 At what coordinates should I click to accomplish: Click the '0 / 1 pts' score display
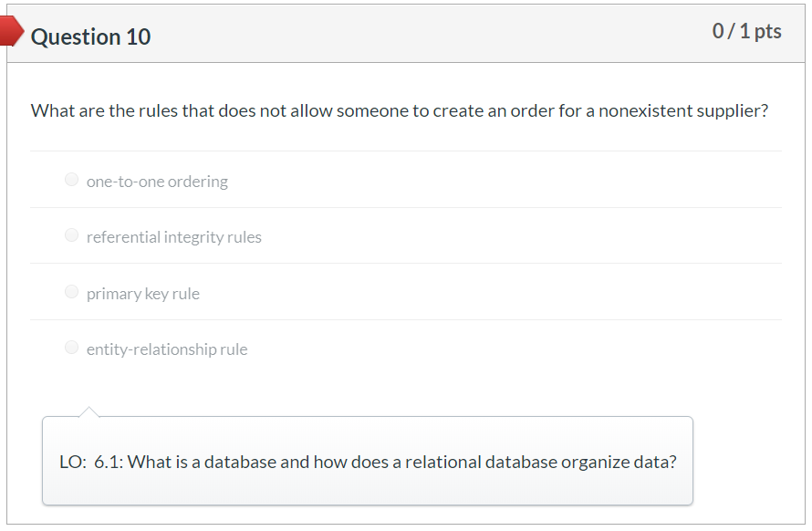pyautogui.click(x=747, y=30)
